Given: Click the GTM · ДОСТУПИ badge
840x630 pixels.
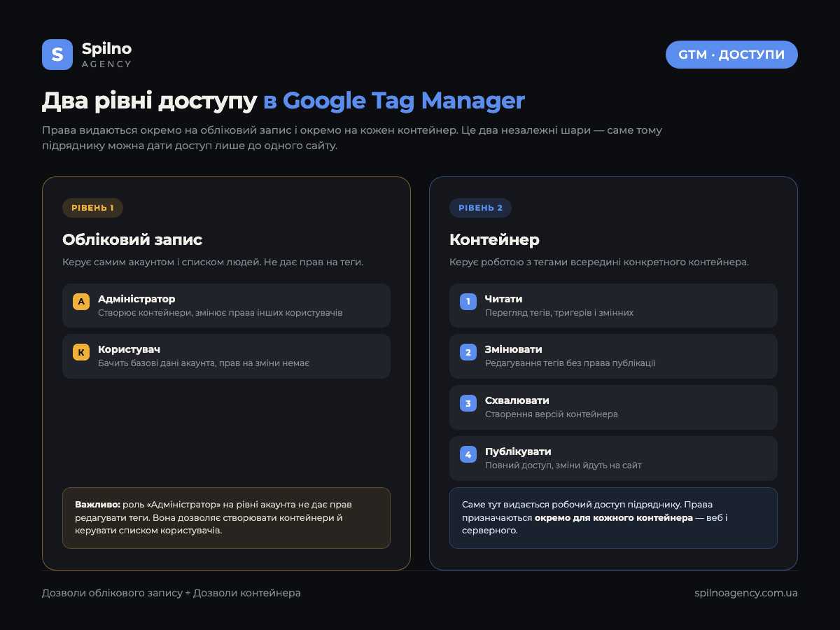Looking at the screenshot, I should point(731,55).
